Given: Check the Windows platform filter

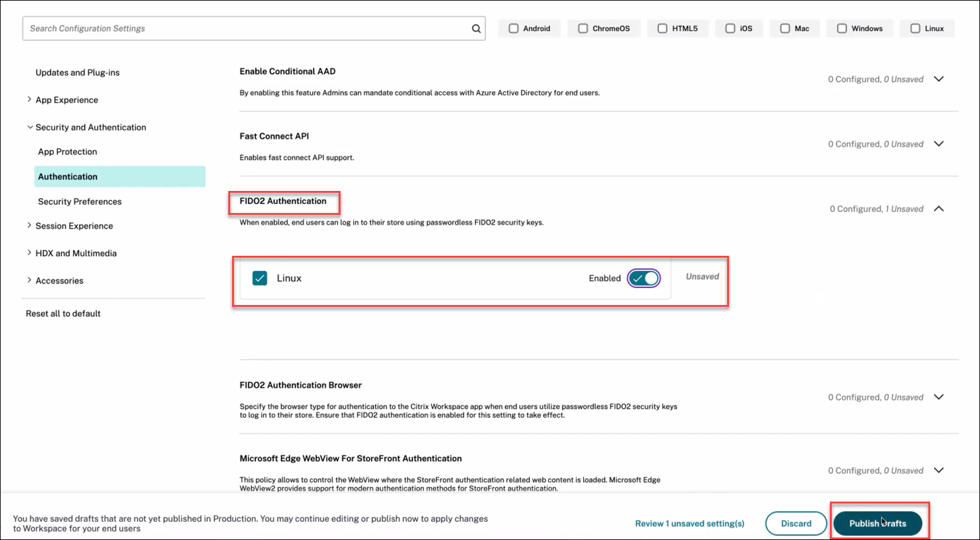Looking at the screenshot, I should point(841,28).
